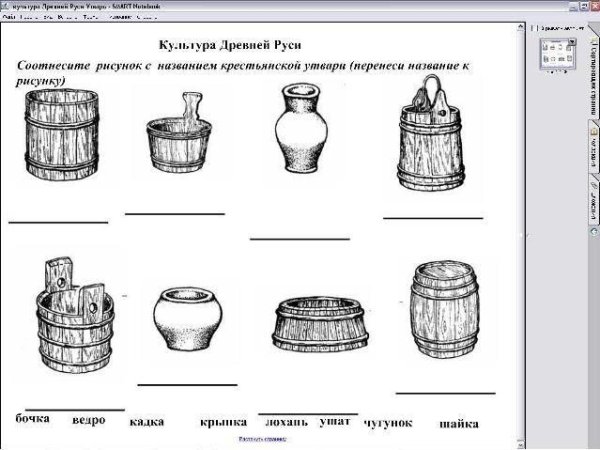This screenshot has height=450, width=600.
Task: Close the SMART Notebook window
Action: point(595,6)
